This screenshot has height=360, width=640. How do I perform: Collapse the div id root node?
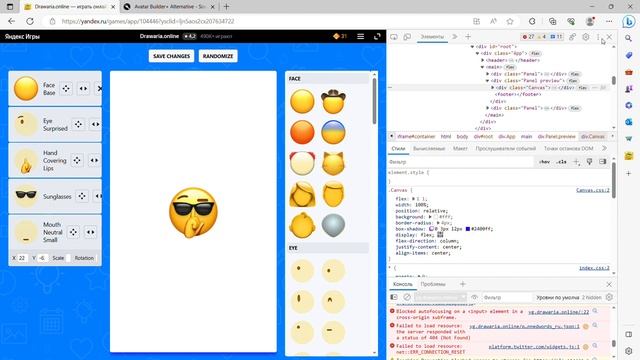tap(472, 47)
